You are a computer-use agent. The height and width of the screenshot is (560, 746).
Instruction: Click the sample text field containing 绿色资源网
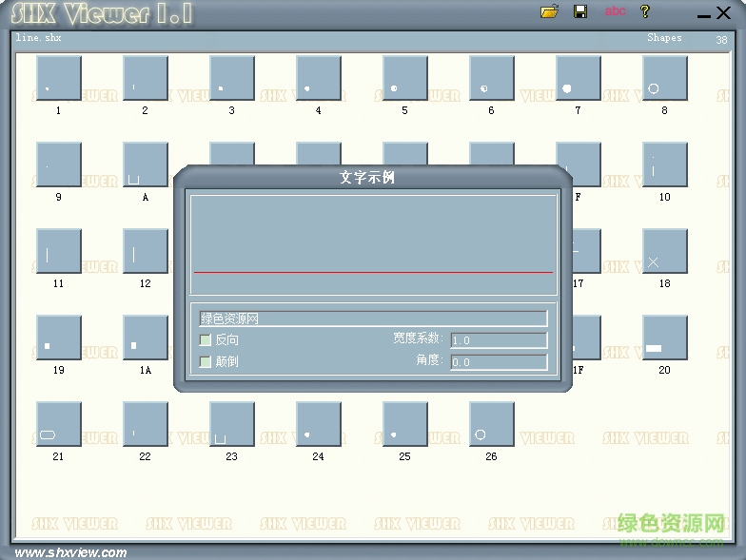click(x=373, y=319)
